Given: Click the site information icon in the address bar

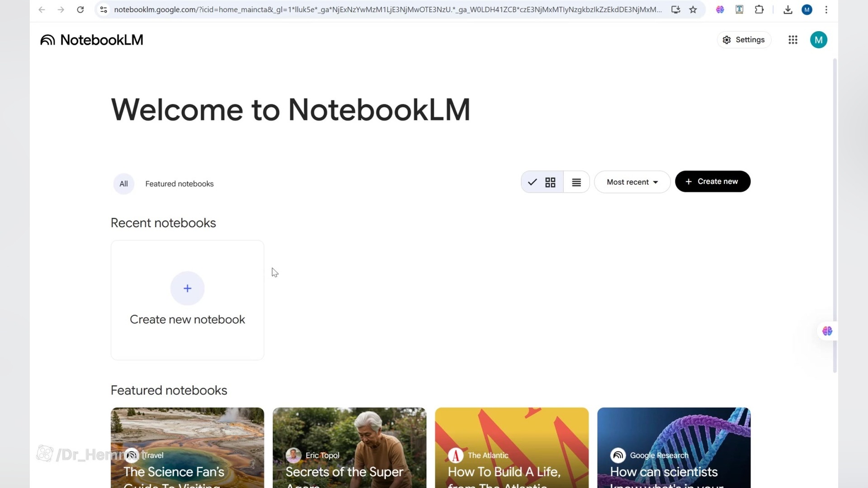Looking at the screenshot, I should (104, 9).
